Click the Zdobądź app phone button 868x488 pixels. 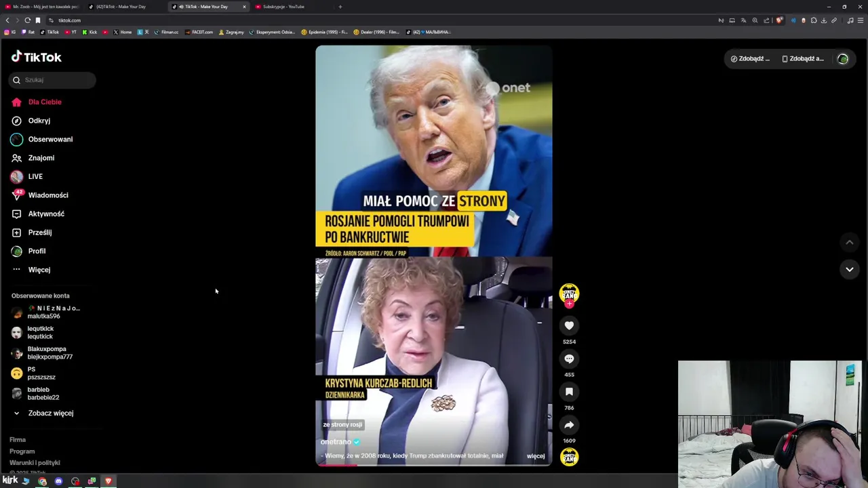[803, 59]
